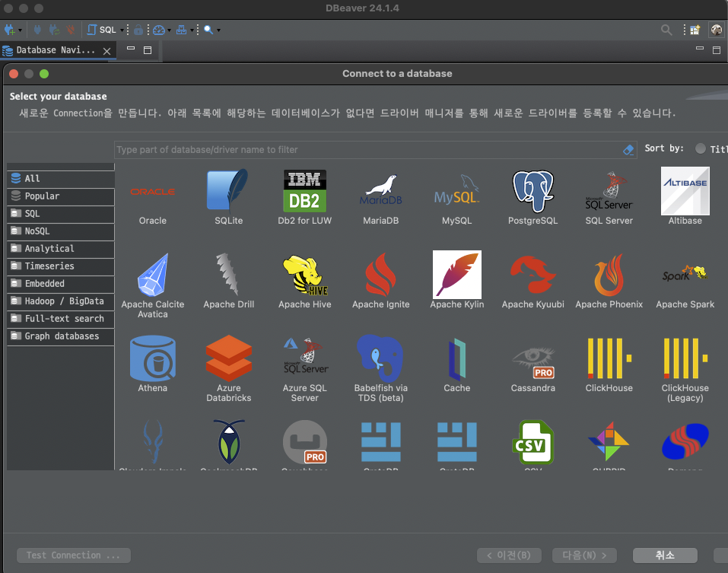
Task: Choose the Apache Kylin driver
Action: [x=457, y=280]
